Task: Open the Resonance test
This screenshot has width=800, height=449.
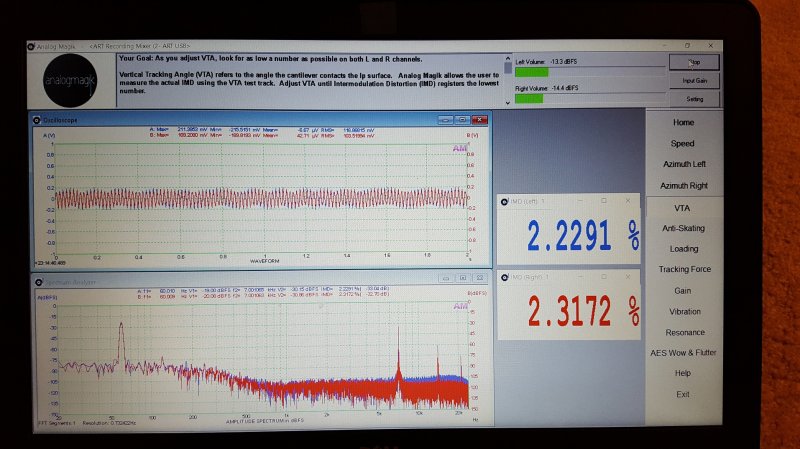Action: tap(685, 333)
